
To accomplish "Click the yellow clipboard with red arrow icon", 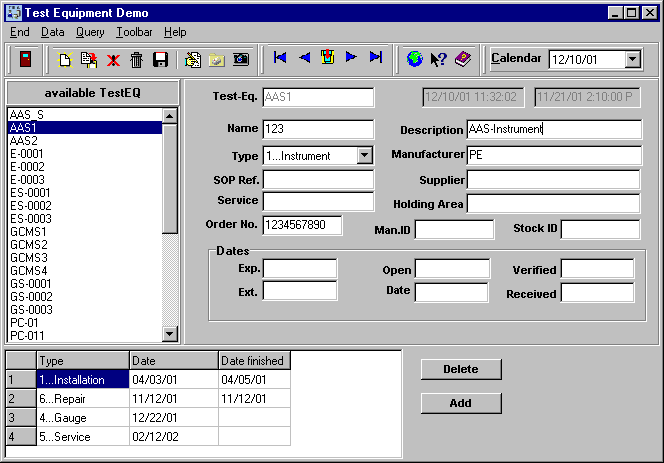I will [x=327, y=57].
